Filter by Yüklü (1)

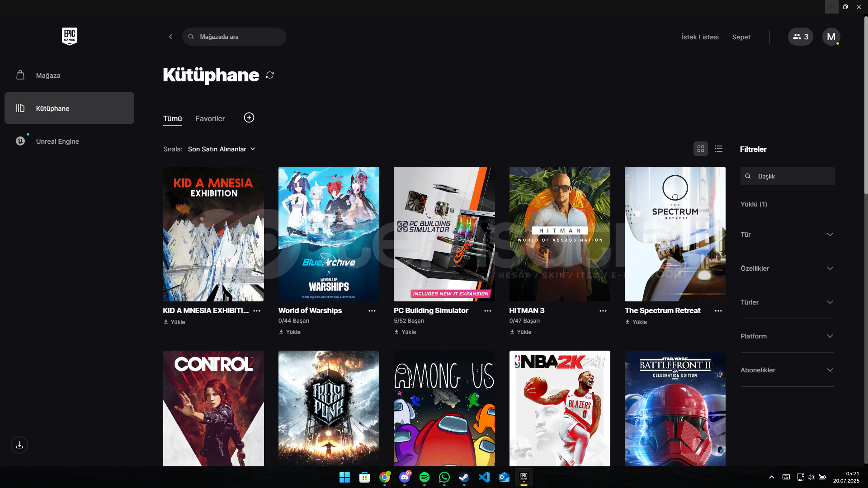(x=754, y=204)
